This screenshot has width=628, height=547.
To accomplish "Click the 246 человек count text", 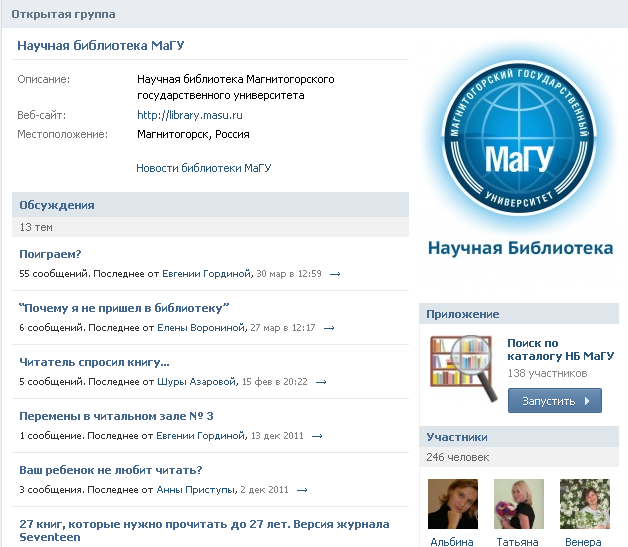I will 458,457.
